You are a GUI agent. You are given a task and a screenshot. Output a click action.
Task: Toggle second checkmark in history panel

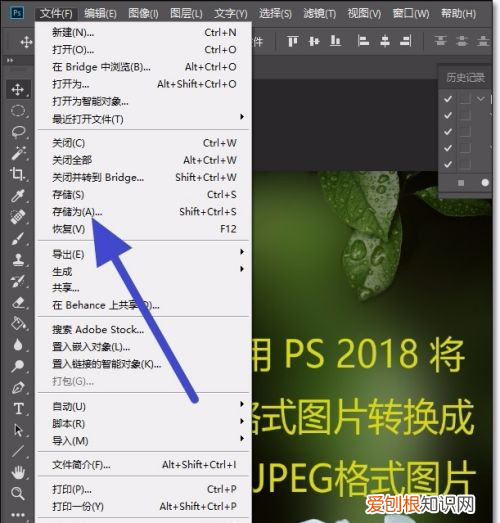448,115
